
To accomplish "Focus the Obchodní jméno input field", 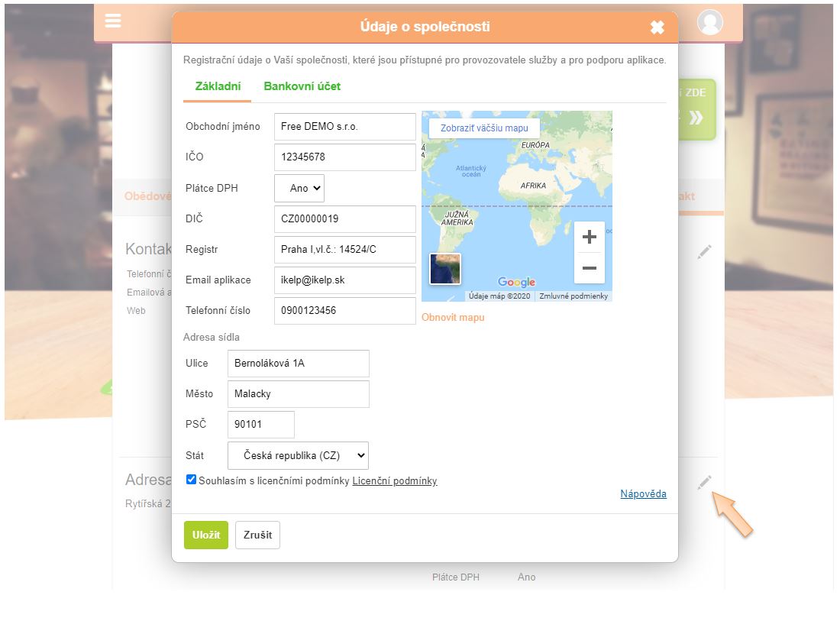I will (x=344, y=127).
